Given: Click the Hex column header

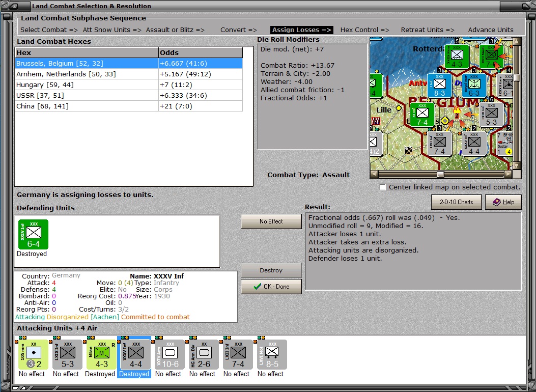Looking at the screenshot, I should tap(87, 52).
